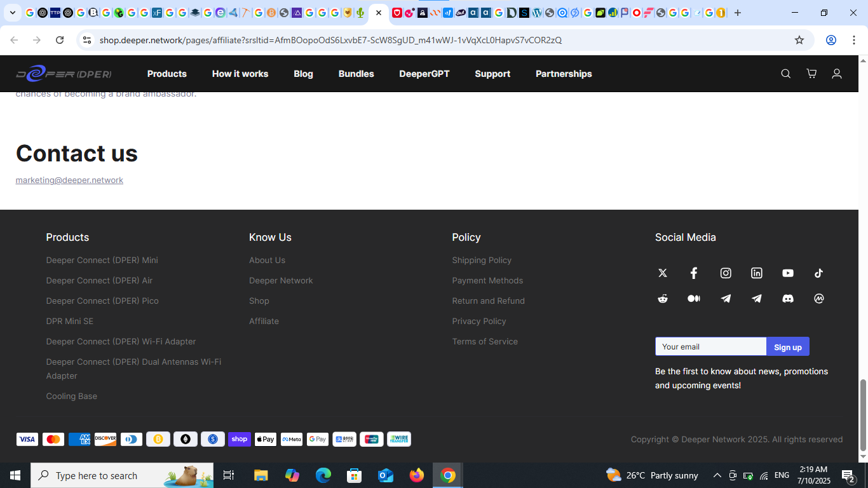Open the Deeper Network footer link
The image size is (868, 488).
[281, 280]
